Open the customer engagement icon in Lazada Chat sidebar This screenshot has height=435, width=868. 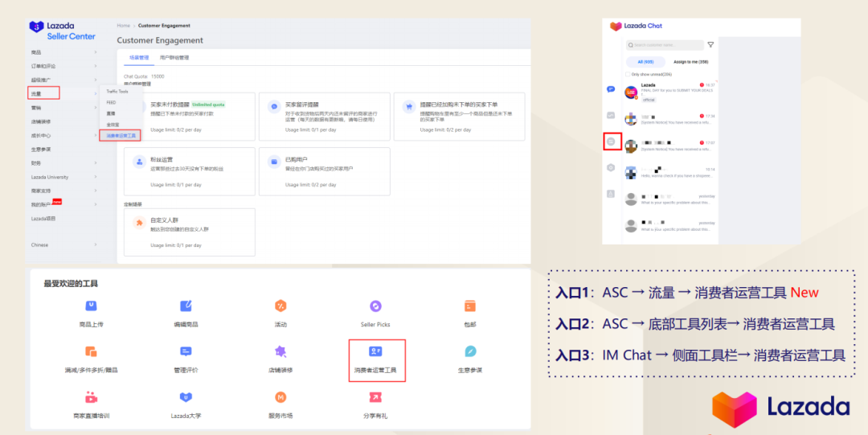[x=611, y=142]
